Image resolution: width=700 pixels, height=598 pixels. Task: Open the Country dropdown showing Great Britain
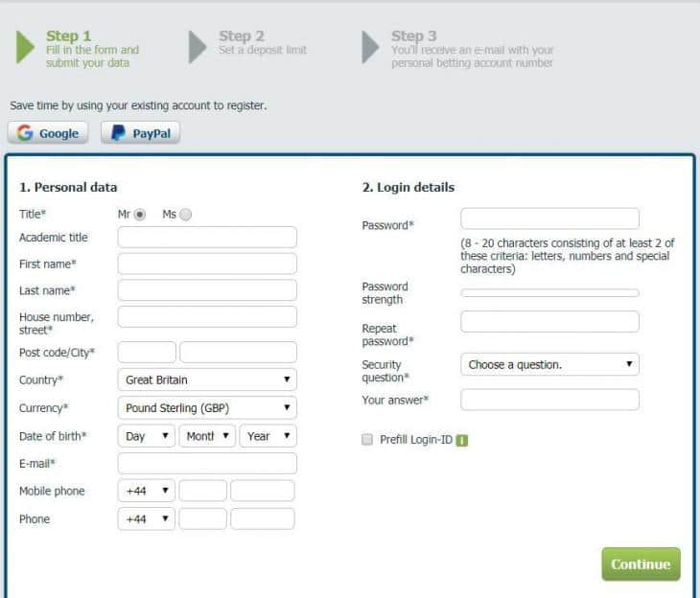point(207,379)
